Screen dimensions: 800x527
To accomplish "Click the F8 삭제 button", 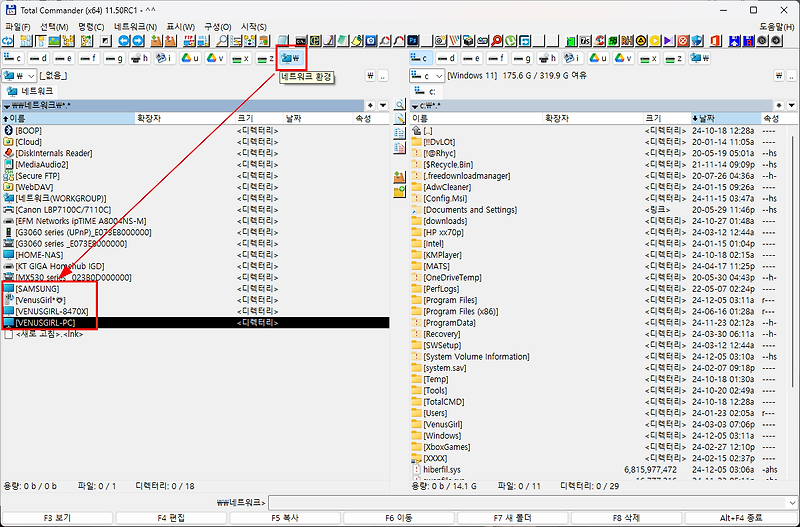I will click(x=626, y=518).
